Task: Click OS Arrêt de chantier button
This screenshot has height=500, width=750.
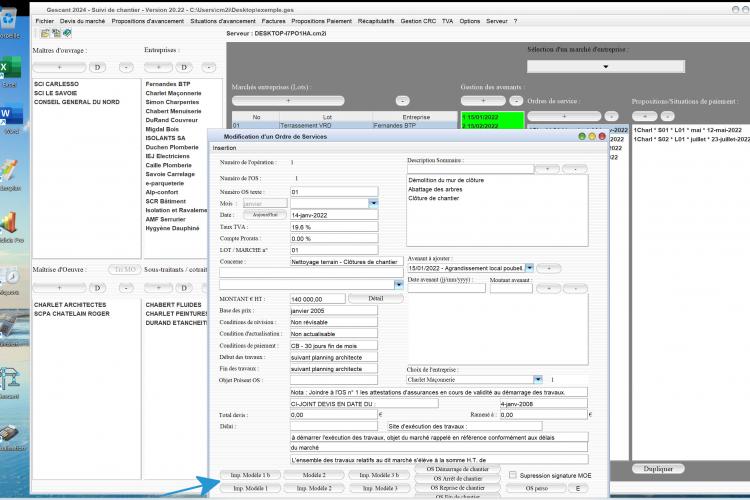Action: (x=457, y=478)
